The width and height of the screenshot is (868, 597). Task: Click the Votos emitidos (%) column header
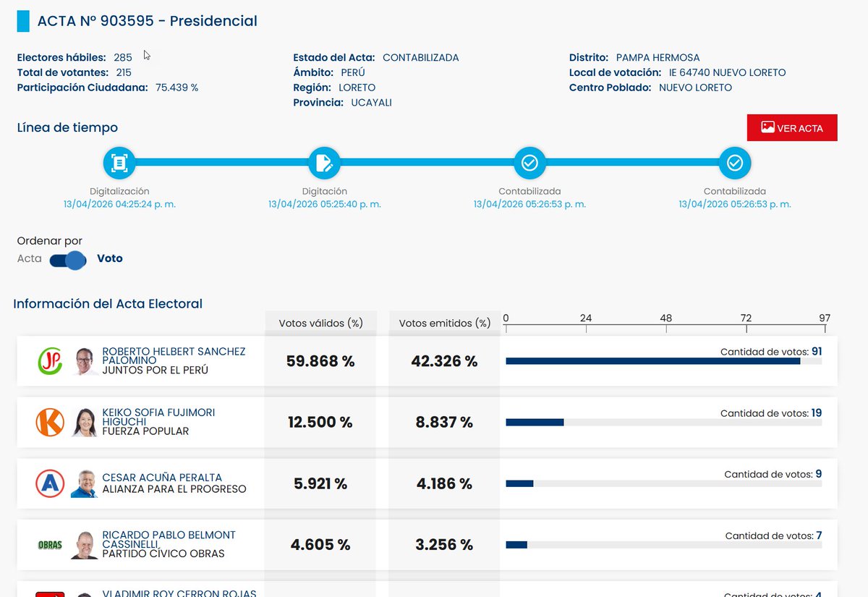tap(445, 323)
